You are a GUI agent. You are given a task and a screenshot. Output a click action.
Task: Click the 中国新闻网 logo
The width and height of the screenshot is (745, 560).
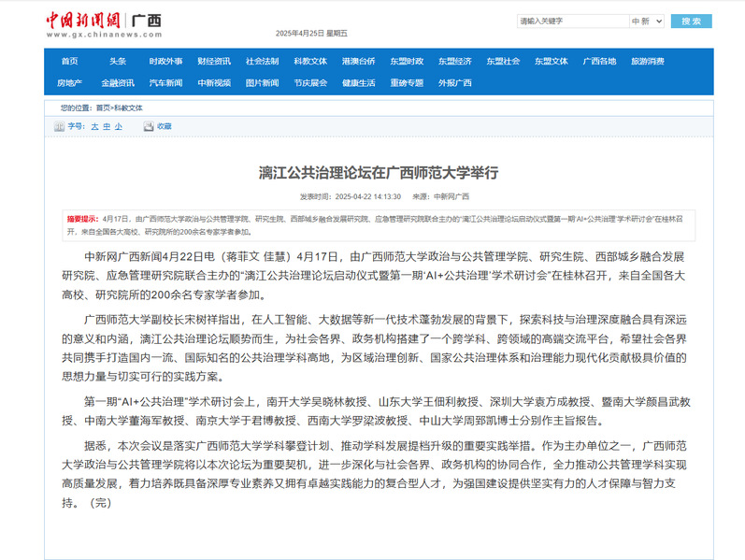click(x=87, y=21)
